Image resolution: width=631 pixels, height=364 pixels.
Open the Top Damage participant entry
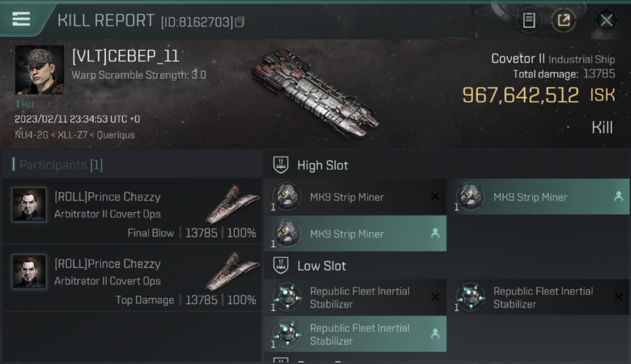click(x=132, y=278)
